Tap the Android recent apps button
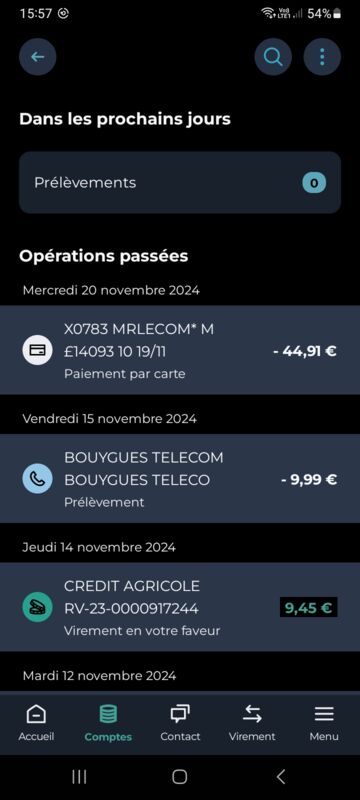360x800 pixels. [x=79, y=777]
